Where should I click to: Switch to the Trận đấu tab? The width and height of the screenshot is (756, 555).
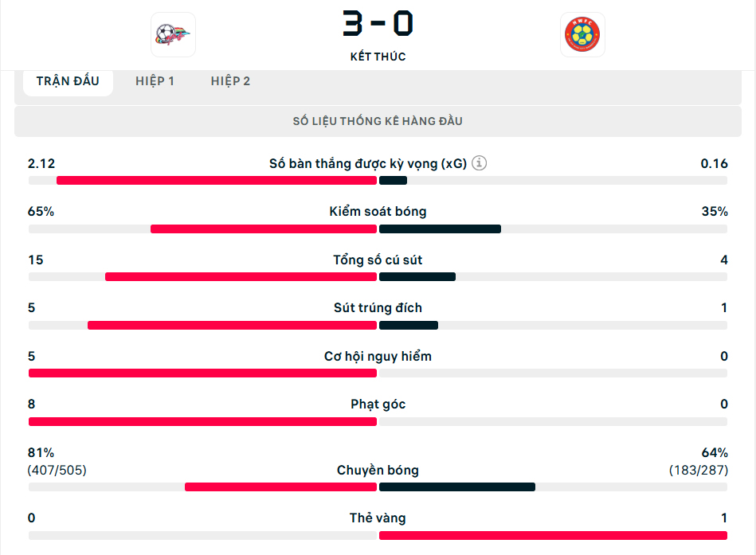(x=68, y=81)
